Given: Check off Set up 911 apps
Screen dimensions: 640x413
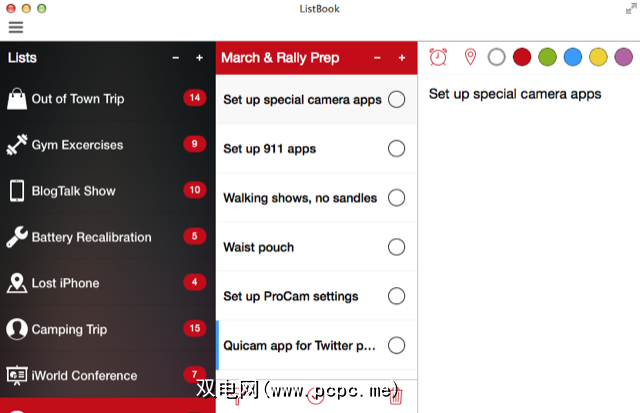Looking at the screenshot, I should click(x=396, y=149).
